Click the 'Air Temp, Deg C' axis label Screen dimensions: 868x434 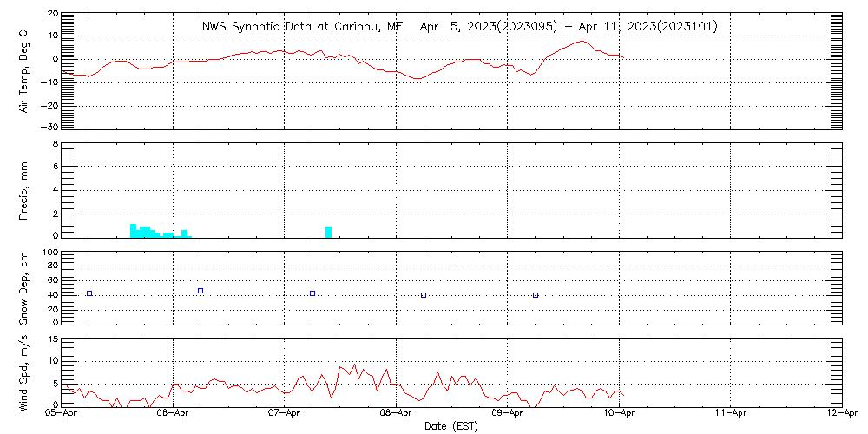[23, 71]
